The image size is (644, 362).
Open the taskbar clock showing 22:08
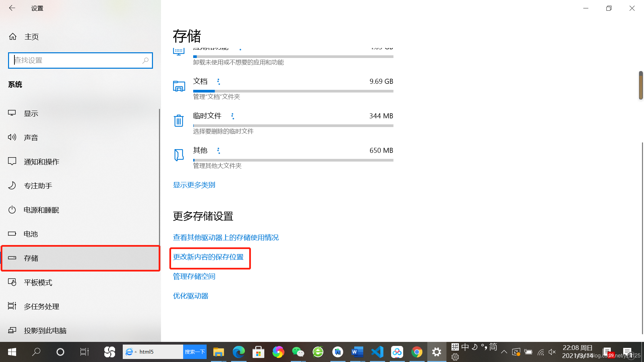coord(578,352)
